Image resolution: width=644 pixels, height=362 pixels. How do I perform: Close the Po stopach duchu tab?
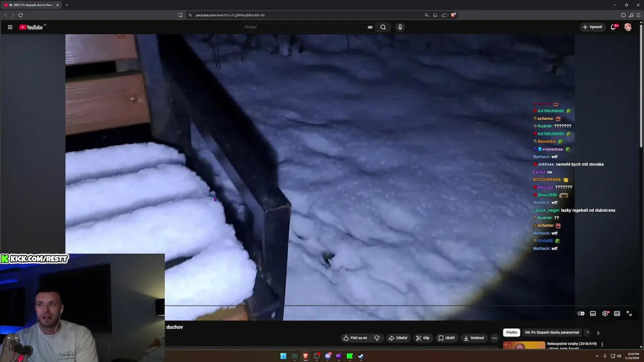[57, 5]
